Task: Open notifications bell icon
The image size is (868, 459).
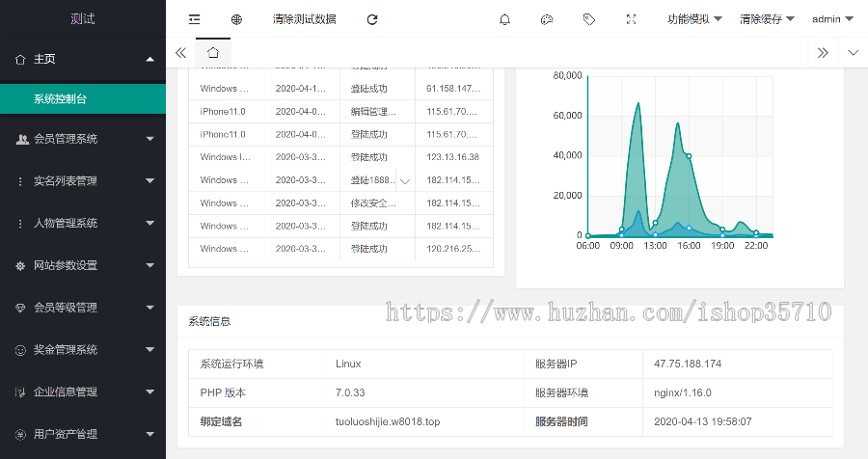Action: pos(504,19)
